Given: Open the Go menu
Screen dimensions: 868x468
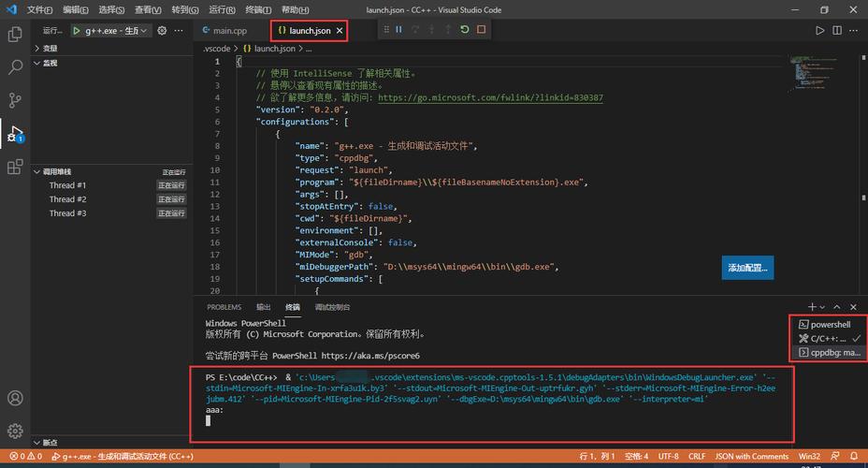Looking at the screenshot, I should [185, 9].
